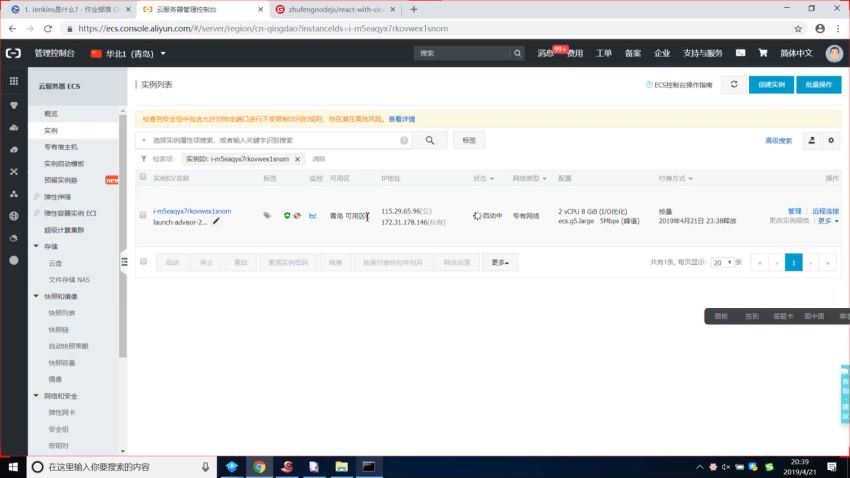The width and height of the screenshot is (850, 478).
Task: Open 高级搜索 link
Action: pos(778,140)
